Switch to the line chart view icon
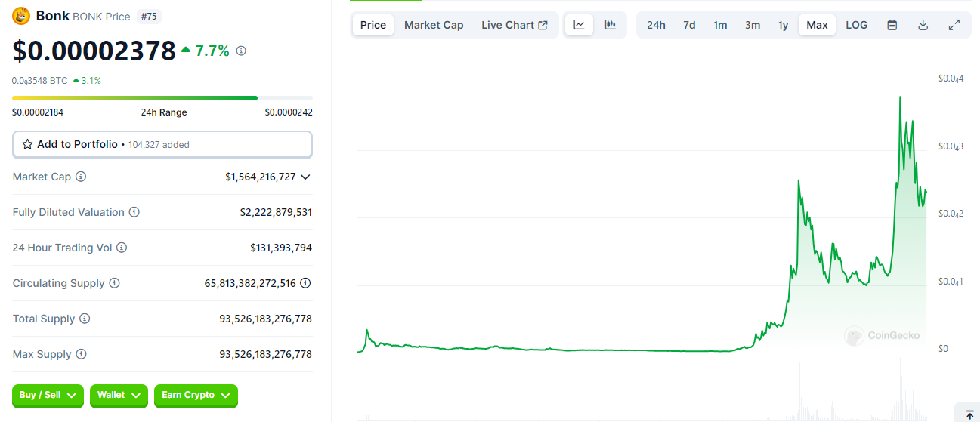The image size is (980, 422). click(x=579, y=25)
